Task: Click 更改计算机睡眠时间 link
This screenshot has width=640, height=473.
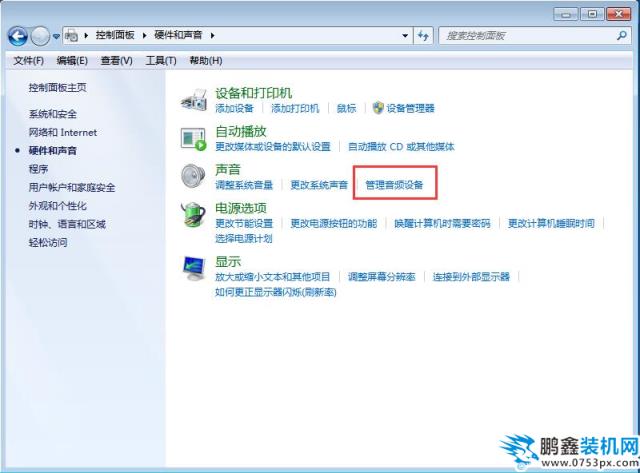Action: (551, 224)
